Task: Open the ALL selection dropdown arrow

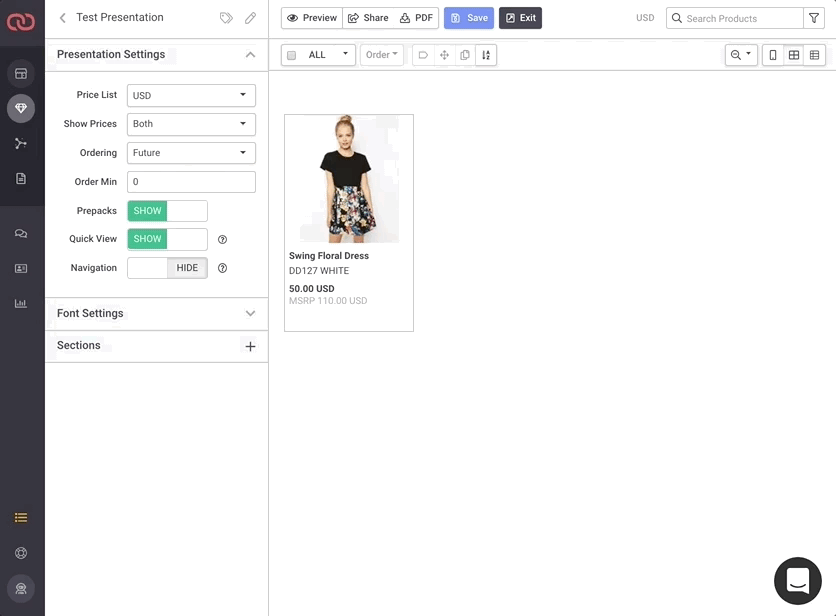Action: pyautogui.click(x=345, y=54)
